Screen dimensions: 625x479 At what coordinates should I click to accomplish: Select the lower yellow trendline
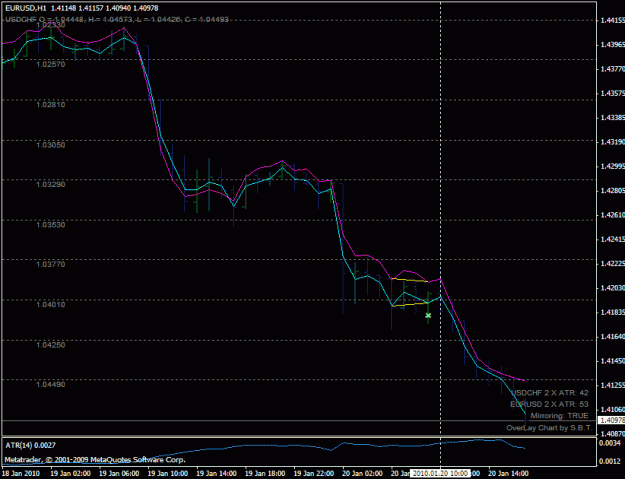tap(410, 304)
